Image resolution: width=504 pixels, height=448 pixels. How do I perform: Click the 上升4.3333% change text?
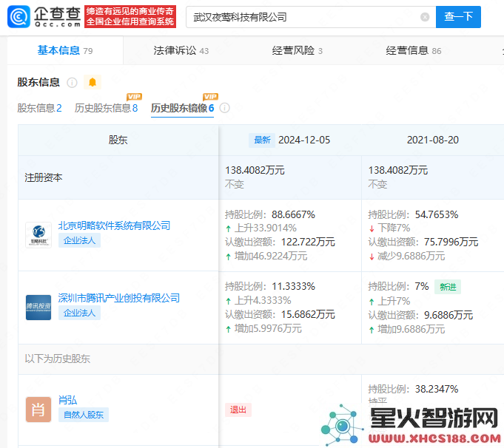point(263,300)
